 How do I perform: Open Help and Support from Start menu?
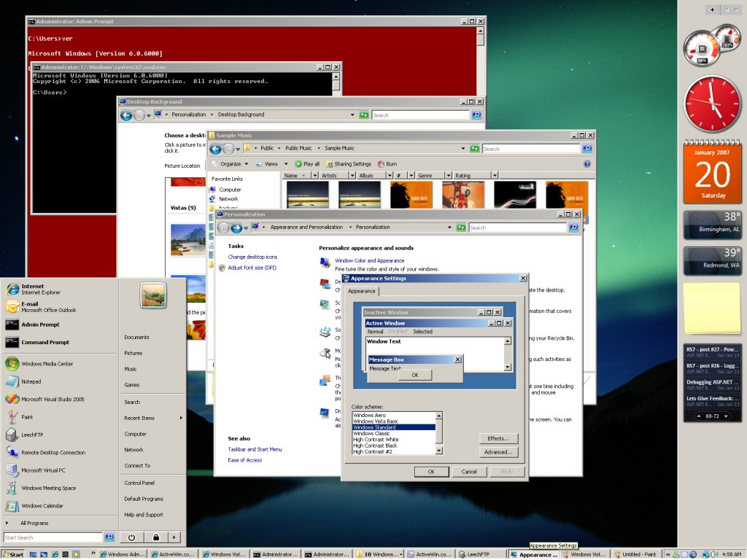coord(144,515)
